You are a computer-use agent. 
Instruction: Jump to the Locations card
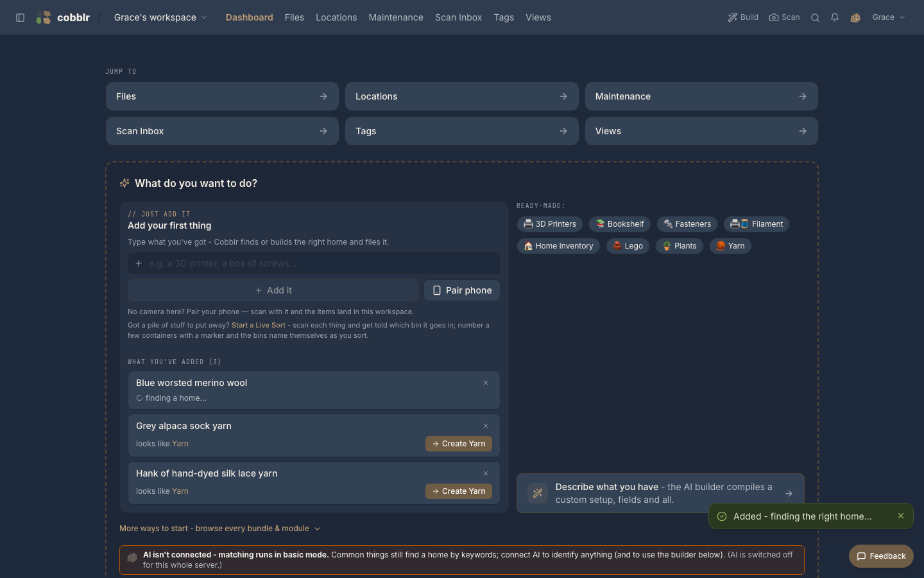point(462,96)
